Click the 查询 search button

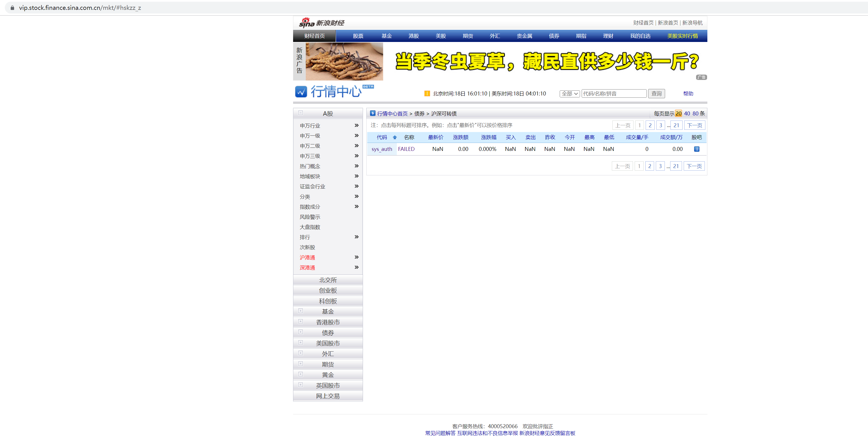[x=656, y=93]
